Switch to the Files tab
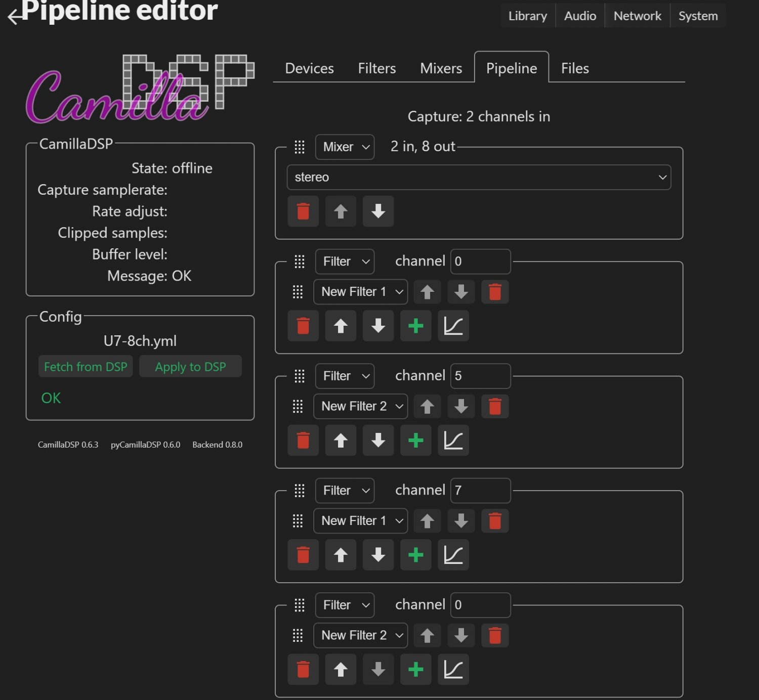This screenshot has width=759, height=700. tap(575, 68)
